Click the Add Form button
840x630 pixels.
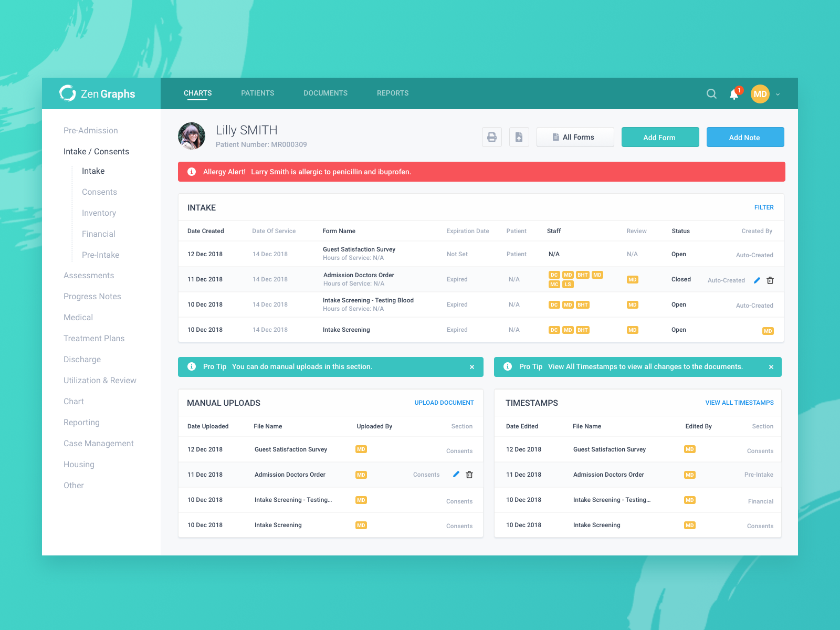pos(660,137)
